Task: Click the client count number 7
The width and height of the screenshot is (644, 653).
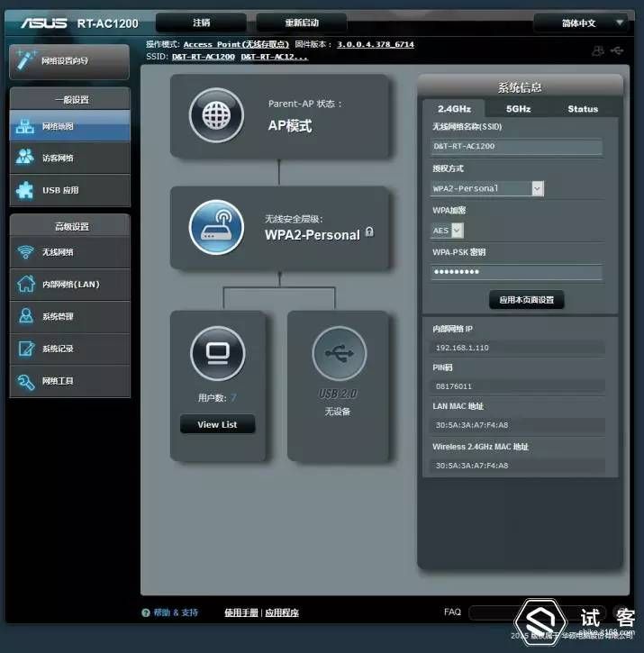Action: tap(233, 398)
